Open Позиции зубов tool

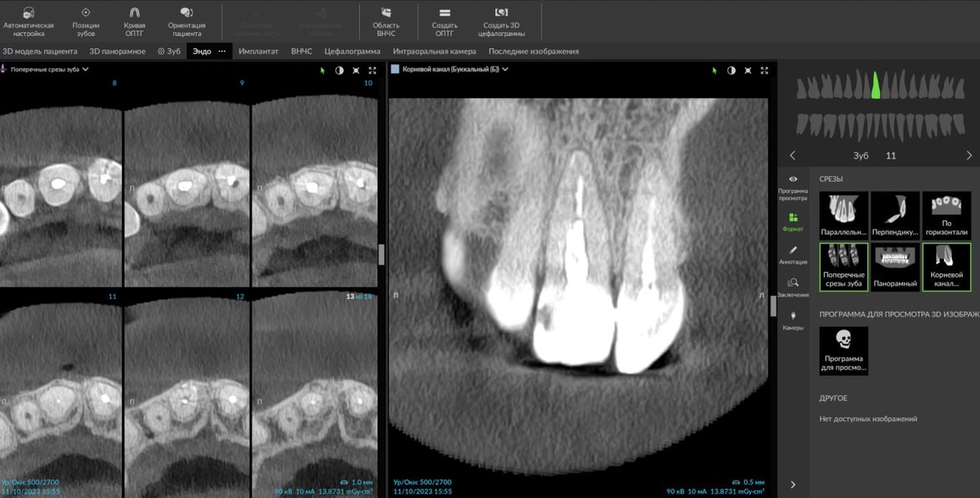(x=86, y=22)
